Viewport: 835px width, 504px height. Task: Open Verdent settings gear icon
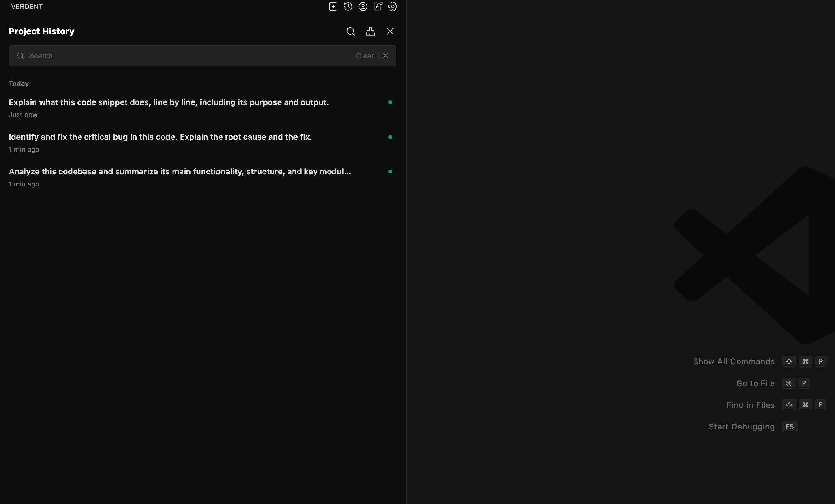click(x=392, y=6)
